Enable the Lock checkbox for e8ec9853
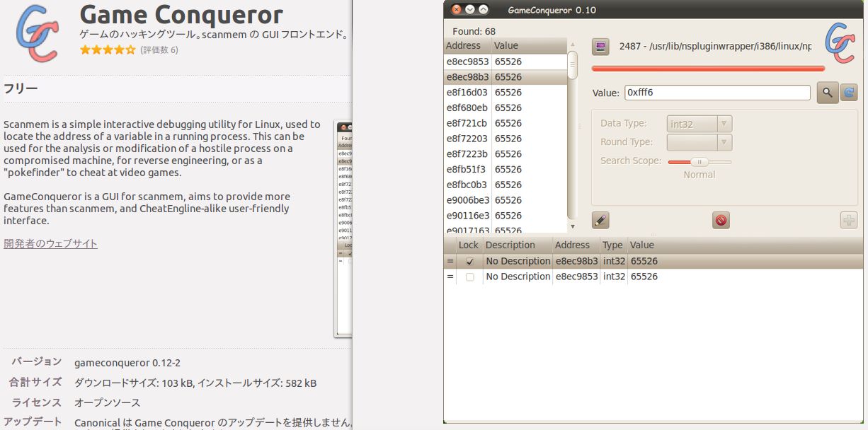This screenshot has width=868, height=430. point(470,277)
